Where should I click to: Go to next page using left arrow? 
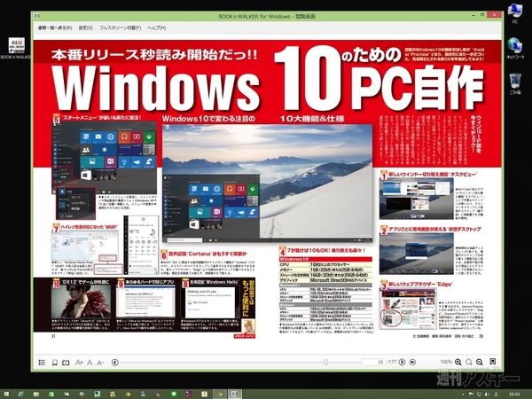(x=115, y=363)
